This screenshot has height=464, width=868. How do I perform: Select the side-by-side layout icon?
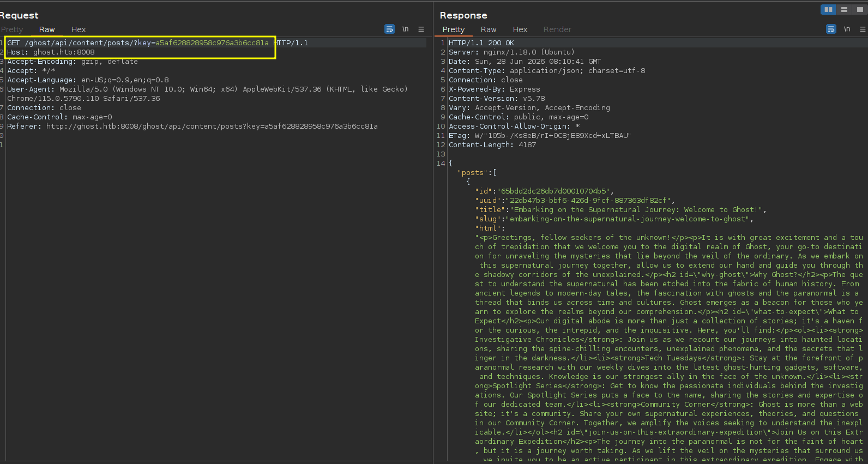pyautogui.click(x=828, y=9)
